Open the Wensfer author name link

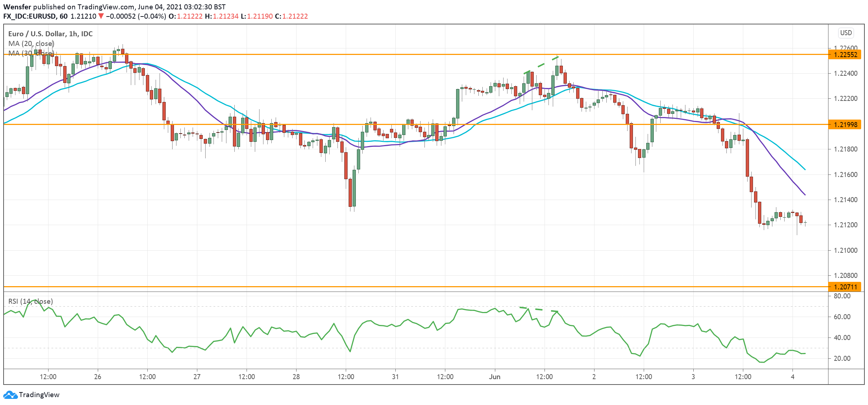17,7
